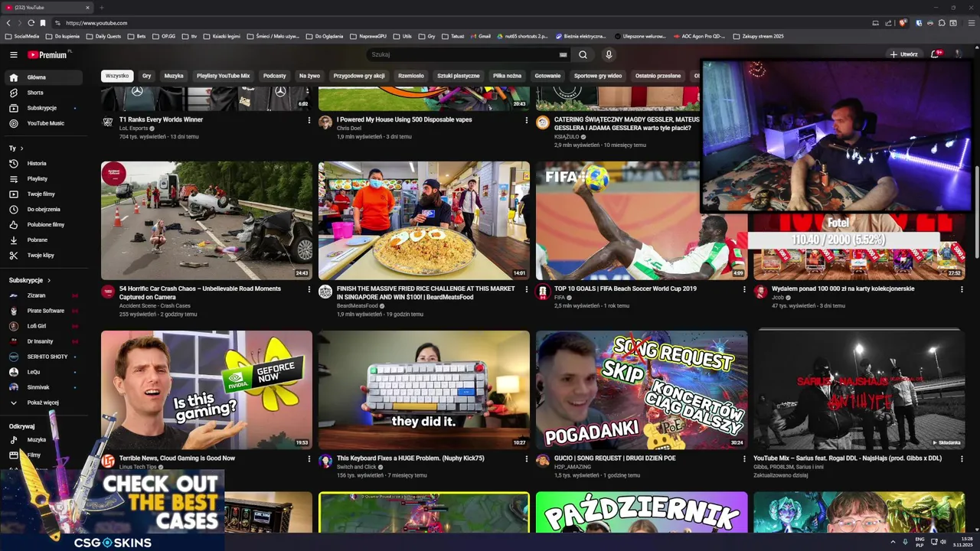Select the Muzyka filter chip

[174, 76]
